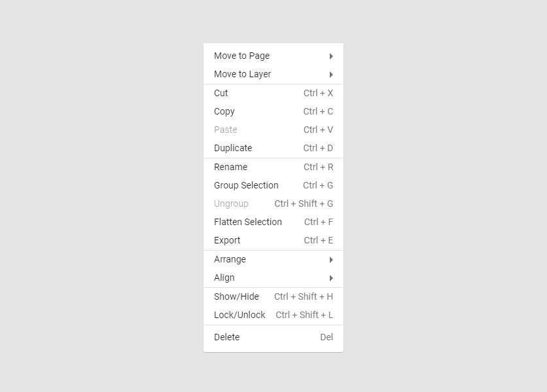547x392 pixels.
Task: Click Move to Page
Action: [241, 56]
